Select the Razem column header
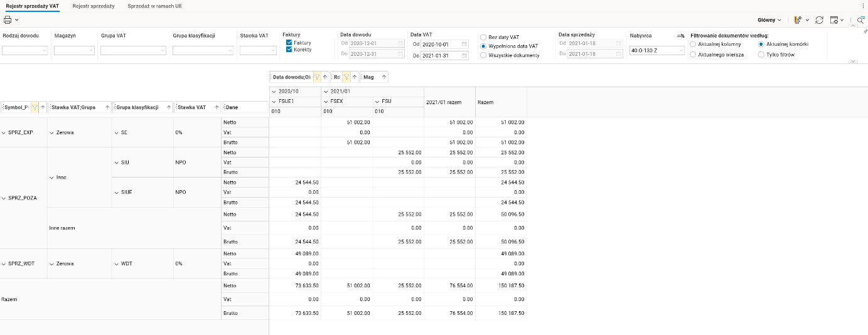This screenshot has height=335, width=868. point(501,102)
